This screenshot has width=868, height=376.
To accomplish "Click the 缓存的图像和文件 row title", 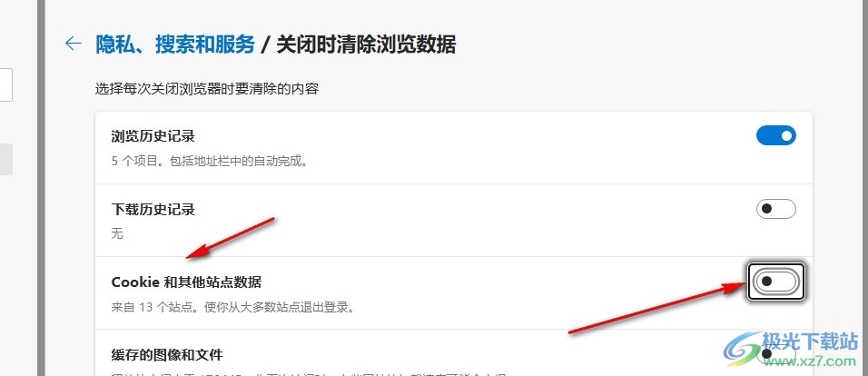I will point(167,354).
